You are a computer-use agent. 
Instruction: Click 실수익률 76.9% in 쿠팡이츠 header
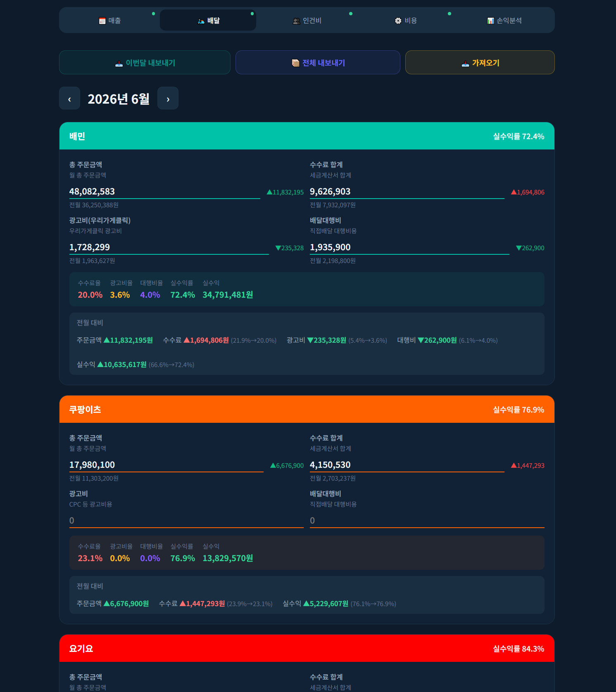tap(518, 410)
